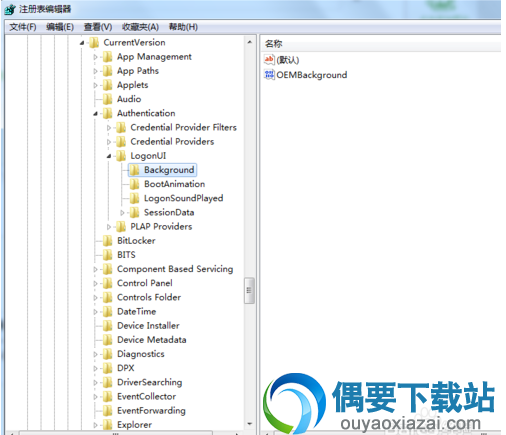Viewport: 506px width, 435px height.
Task: Click the Registry Editor title bar icon
Action: point(10,9)
